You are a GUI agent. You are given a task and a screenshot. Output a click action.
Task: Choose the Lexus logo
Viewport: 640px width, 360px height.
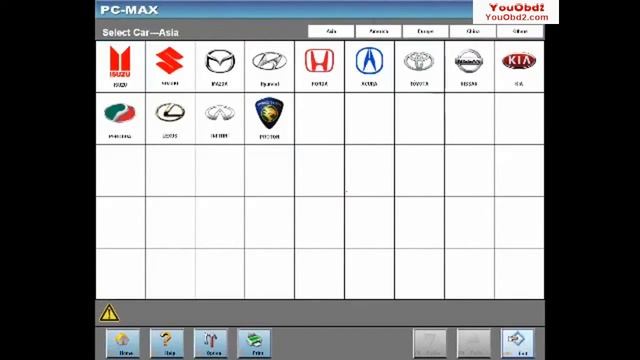(x=170, y=118)
